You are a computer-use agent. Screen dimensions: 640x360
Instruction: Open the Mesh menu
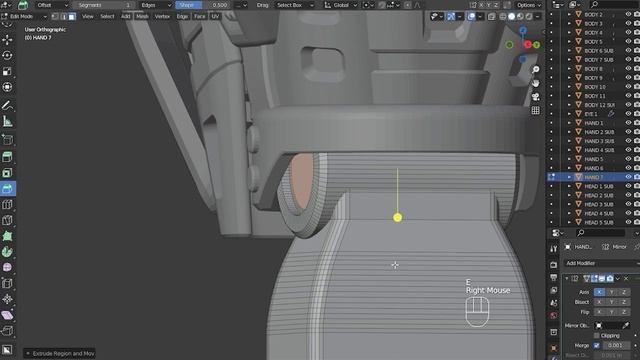[142, 17]
